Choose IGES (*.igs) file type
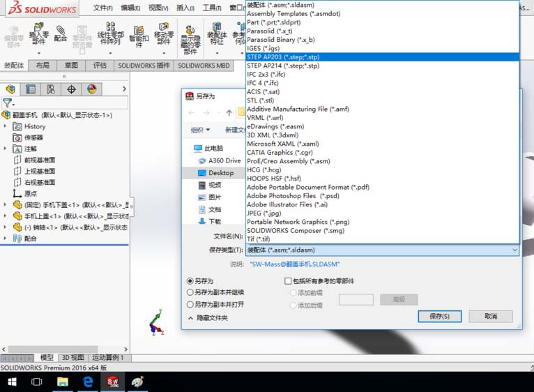 [382, 48]
